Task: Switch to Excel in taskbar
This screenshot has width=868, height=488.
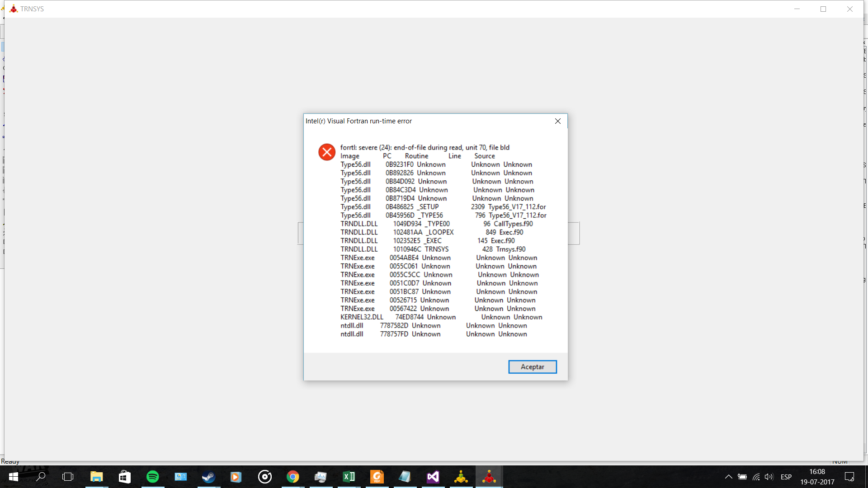Action: [x=349, y=477]
